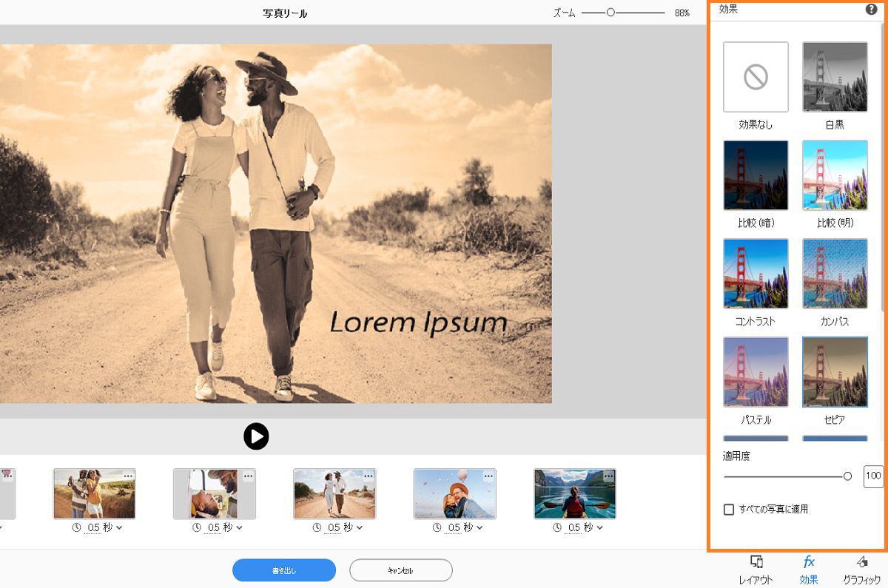Expand duration dropdown under vineyard couple thumbnail
The height and width of the screenshot is (588, 888).
(119, 528)
